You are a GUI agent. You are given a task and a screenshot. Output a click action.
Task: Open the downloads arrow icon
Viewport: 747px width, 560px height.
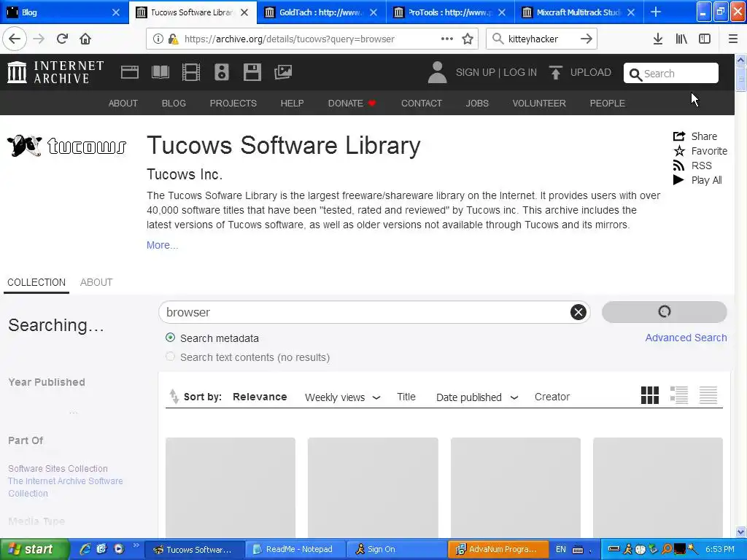pyautogui.click(x=658, y=39)
